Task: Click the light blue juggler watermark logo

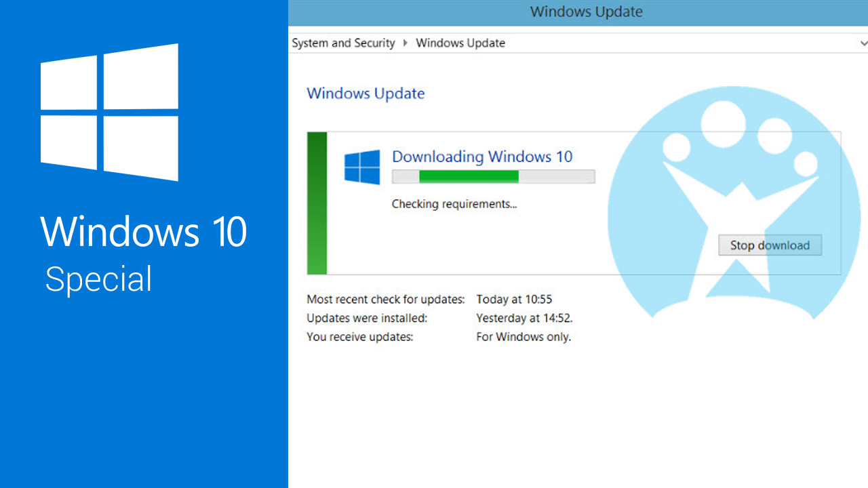Action: click(734, 202)
